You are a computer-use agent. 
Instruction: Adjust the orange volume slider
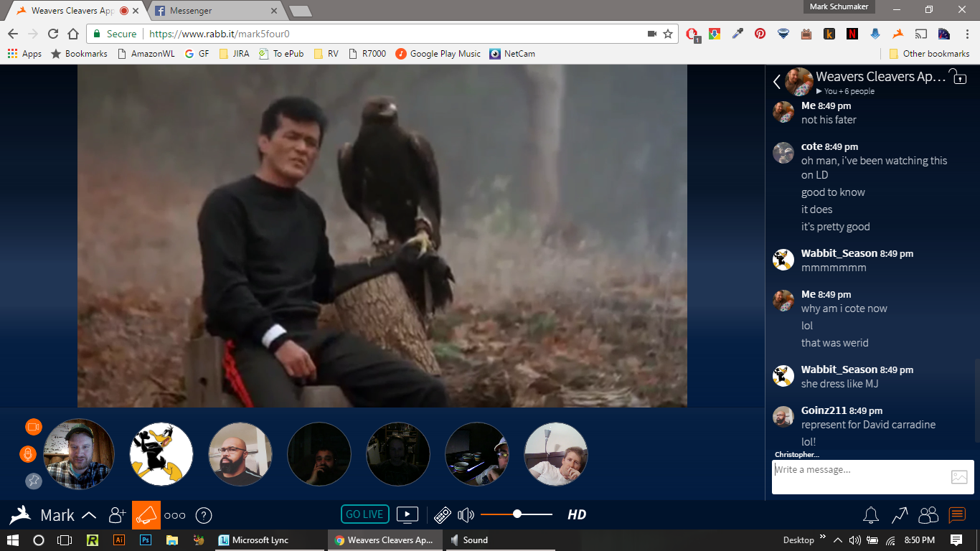[517, 514]
